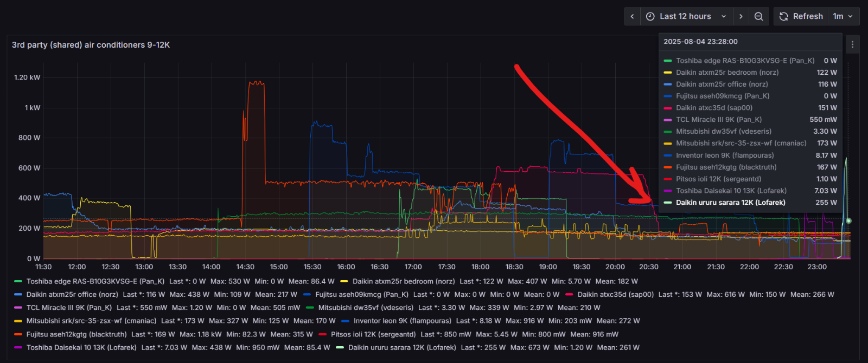Screen dimensions: 868x363
Task: Toggle the Inventor leon 9K (flampouras) legend series
Action: pos(403,321)
